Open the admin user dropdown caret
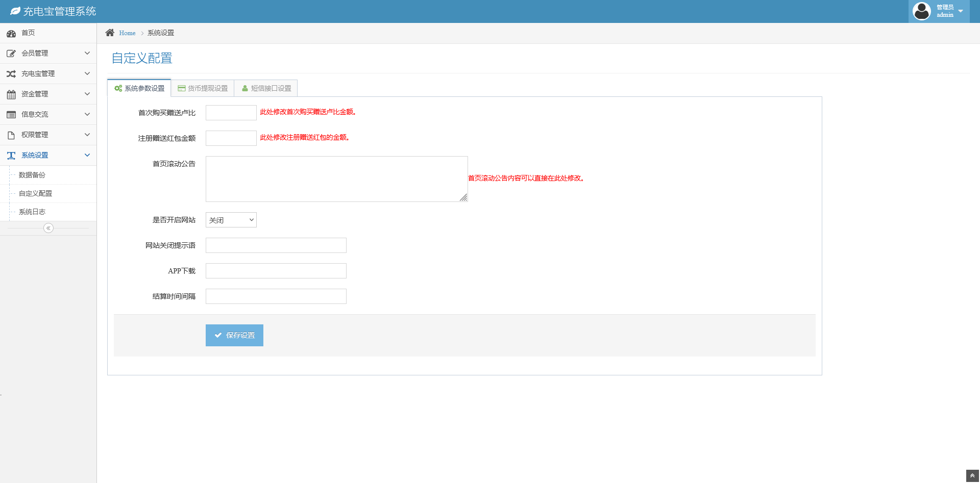 [x=961, y=11]
